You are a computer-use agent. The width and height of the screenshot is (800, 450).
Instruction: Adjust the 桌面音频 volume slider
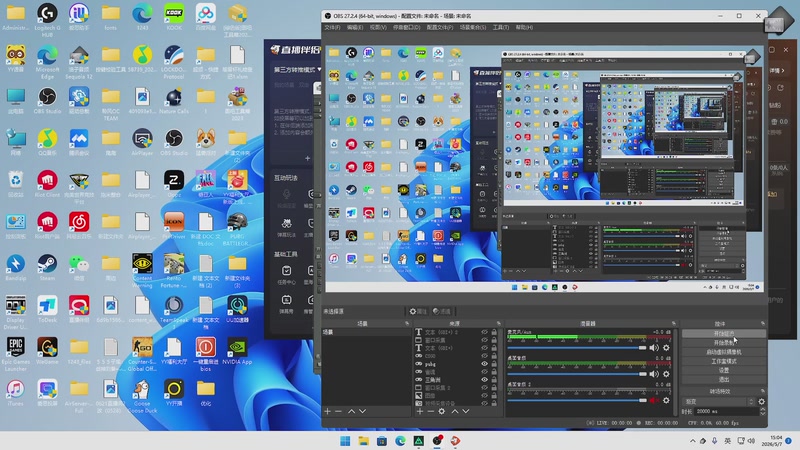click(577, 374)
